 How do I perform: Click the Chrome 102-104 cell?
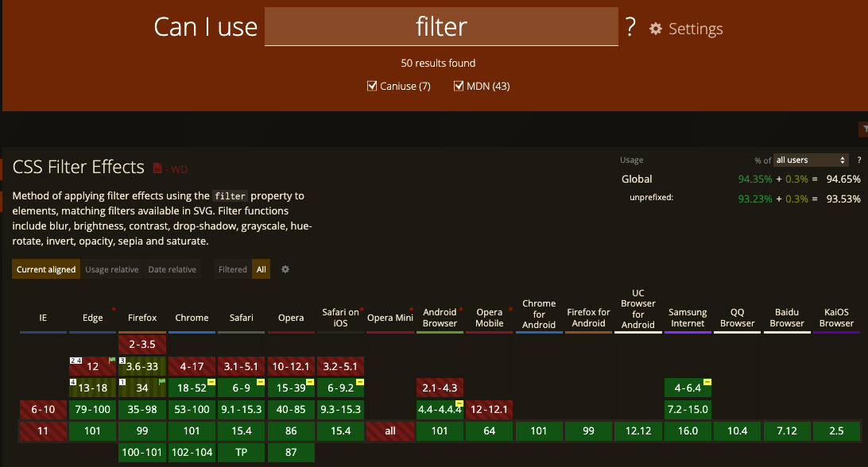coord(192,453)
